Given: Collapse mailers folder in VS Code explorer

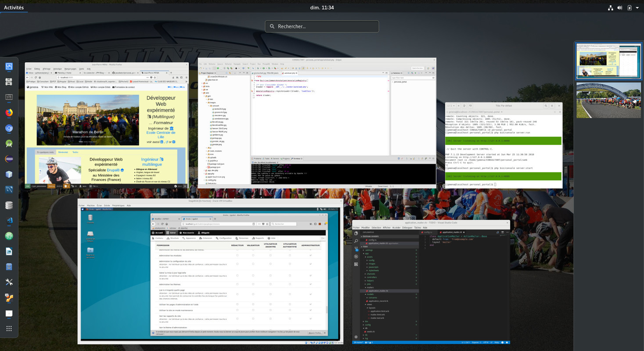Looking at the screenshot, I should click(x=365, y=287).
